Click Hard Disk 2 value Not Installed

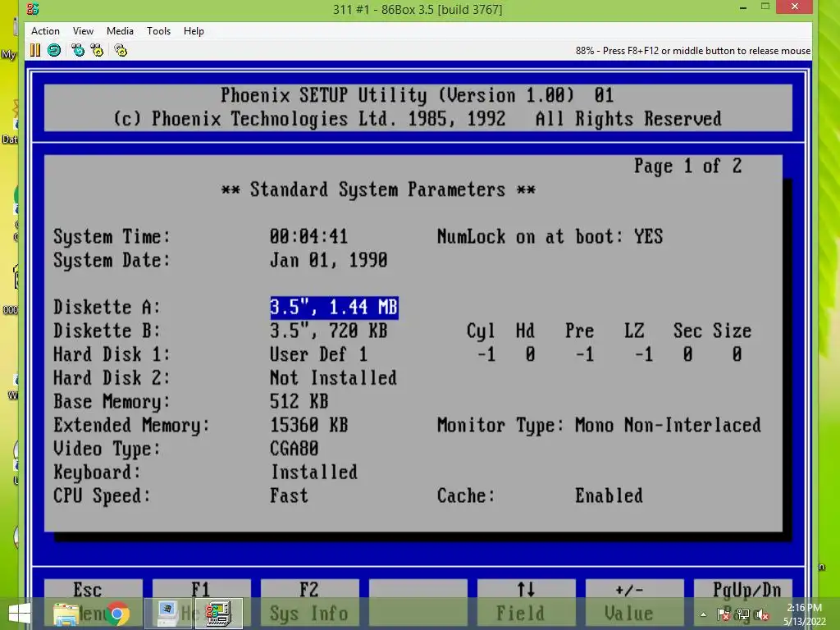tap(333, 378)
